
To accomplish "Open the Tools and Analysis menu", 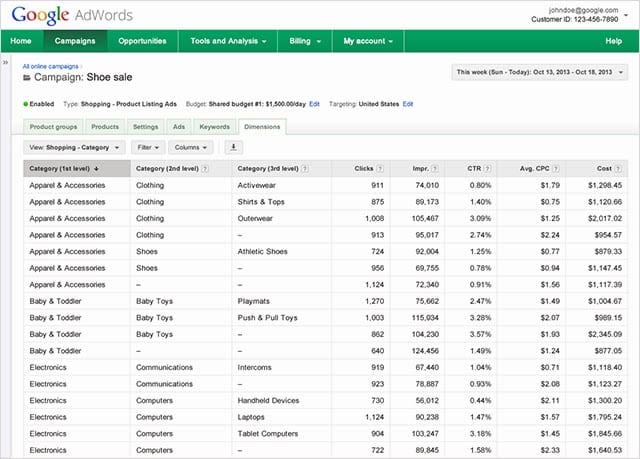I will click(228, 41).
